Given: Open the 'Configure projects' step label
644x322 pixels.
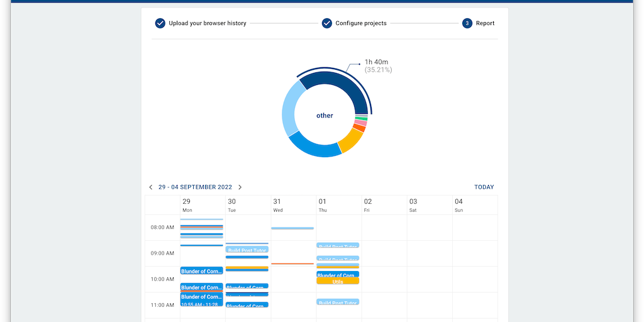Looking at the screenshot, I should tap(361, 23).
